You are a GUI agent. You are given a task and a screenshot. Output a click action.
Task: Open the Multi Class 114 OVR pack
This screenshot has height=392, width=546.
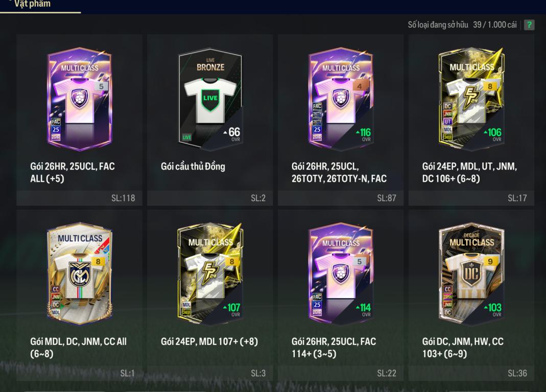[341, 274]
